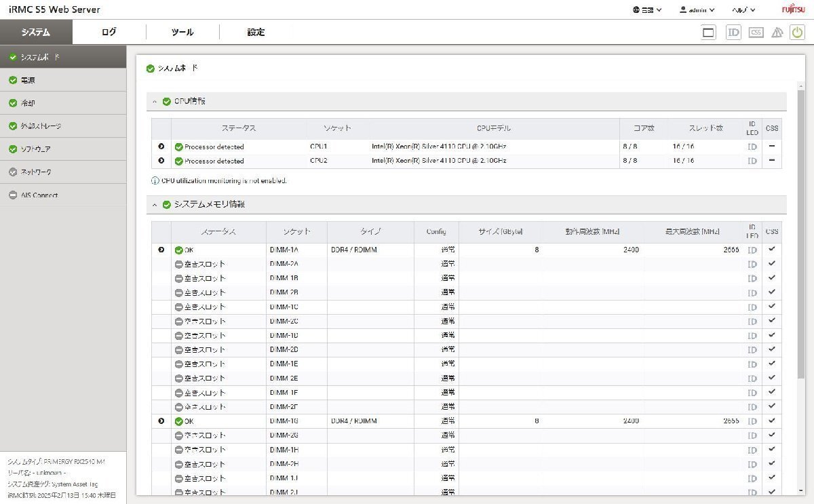Image resolution: width=814 pixels, height=504 pixels.
Task: Collapse the CPU情報 section
Action: (x=155, y=102)
